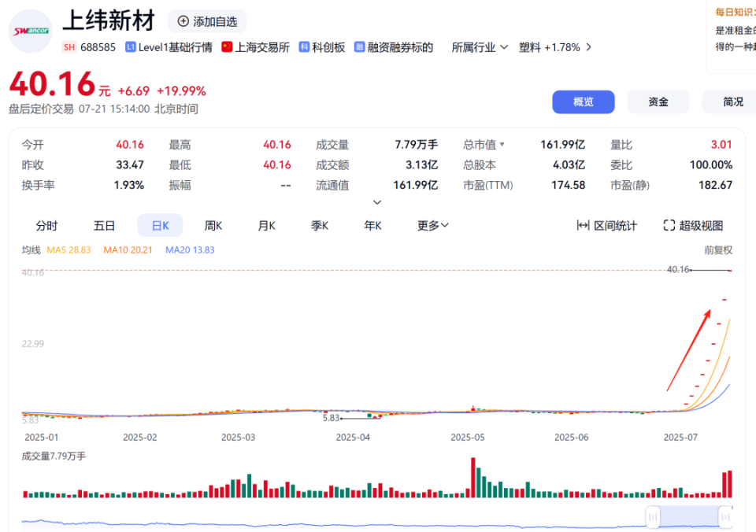Click the 每日知识 sidebar heading
This screenshot has width=756, height=532.
(x=736, y=12)
